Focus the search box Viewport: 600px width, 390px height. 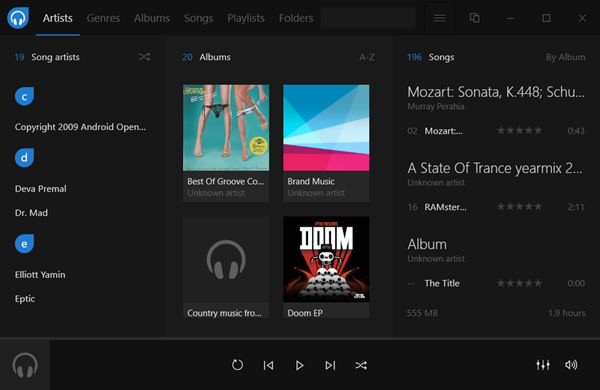point(368,18)
